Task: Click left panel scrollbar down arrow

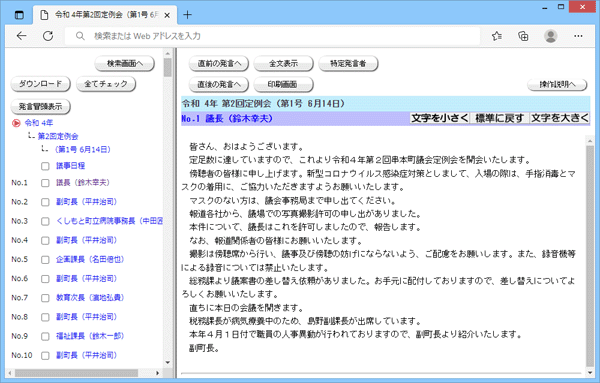Action: [x=168, y=362]
